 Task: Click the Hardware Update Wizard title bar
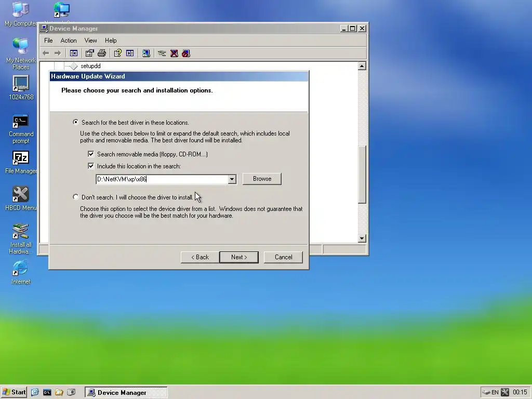(x=179, y=76)
